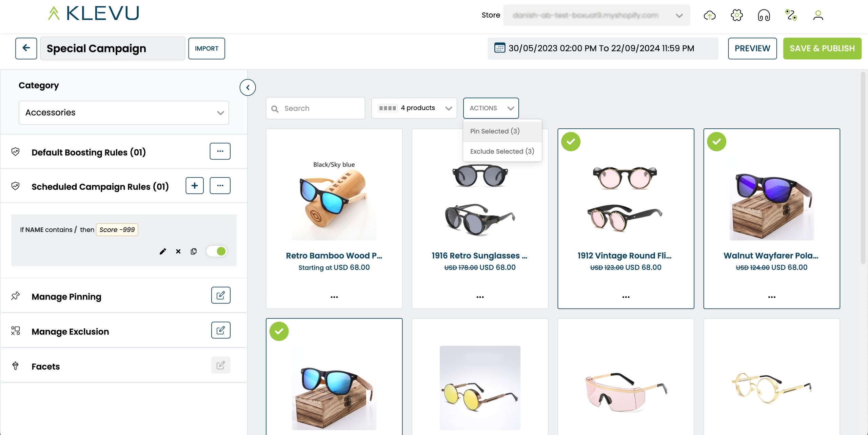The width and height of the screenshot is (868, 435).
Task: Expand the 4 products layout dropdown
Action: pyautogui.click(x=414, y=108)
